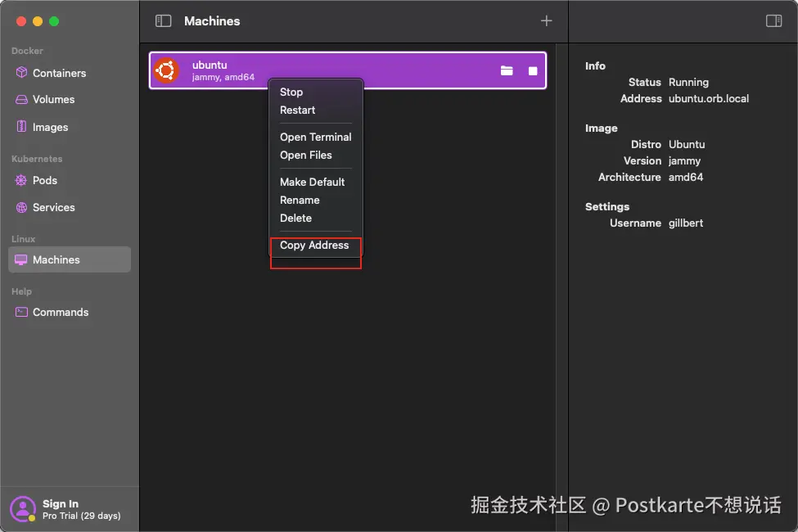The width and height of the screenshot is (798, 532).
Task: Click the Running status value
Action: tap(688, 82)
